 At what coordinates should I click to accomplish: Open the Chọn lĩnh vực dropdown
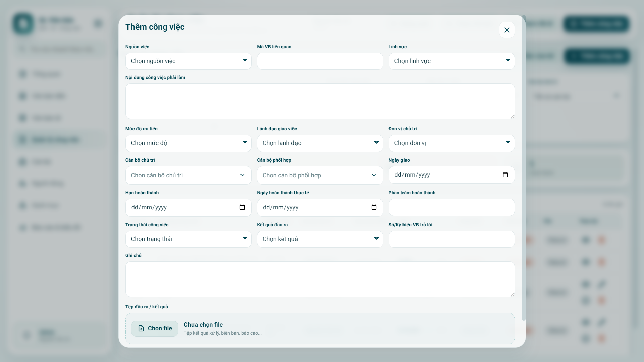tap(451, 61)
